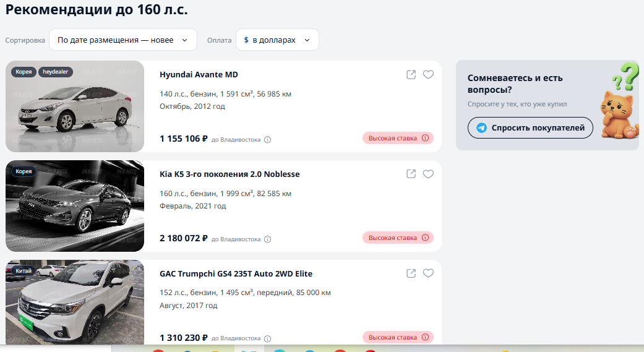This screenshot has width=644, height=352.
Task: Click 'Сомневаетесь и есть вопросы?' heading
Action: [x=515, y=84]
